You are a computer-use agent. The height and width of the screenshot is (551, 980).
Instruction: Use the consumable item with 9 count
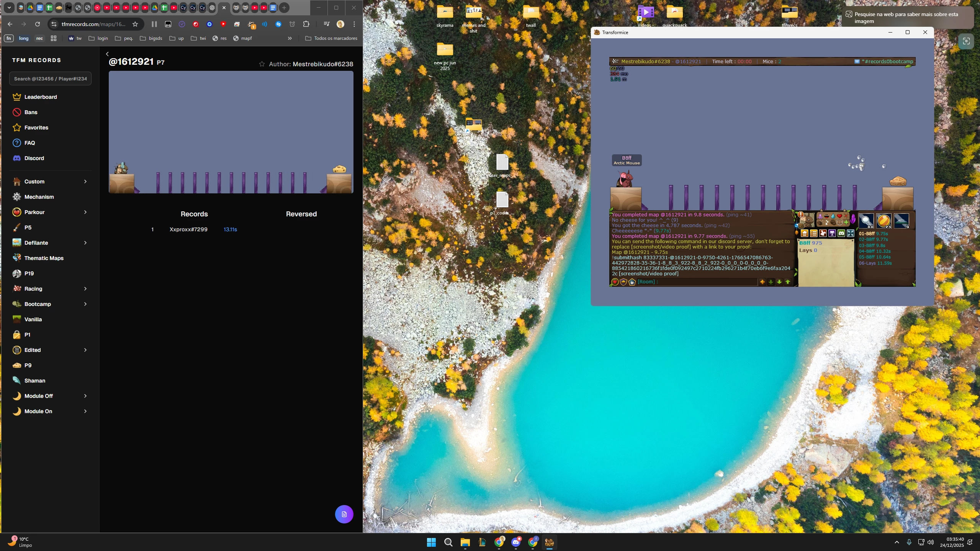(x=901, y=221)
